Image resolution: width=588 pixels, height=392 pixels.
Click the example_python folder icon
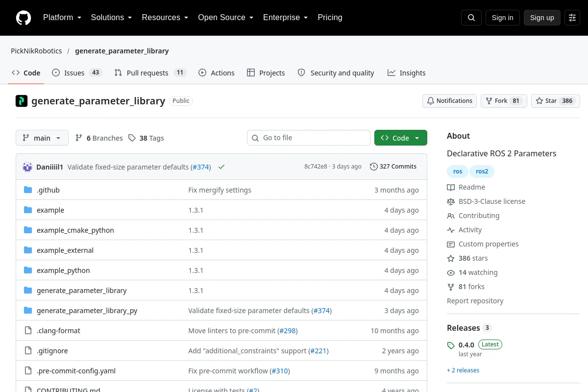tap(28, 270)
